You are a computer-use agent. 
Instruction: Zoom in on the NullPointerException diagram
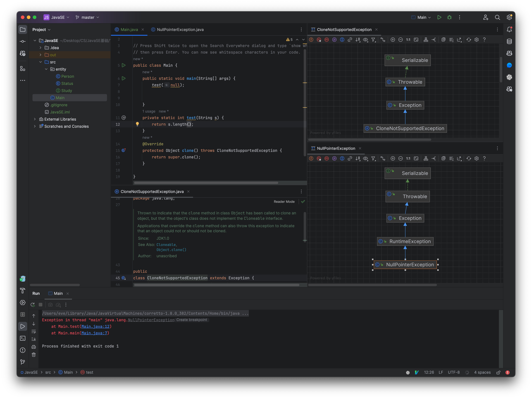[393, 158]
